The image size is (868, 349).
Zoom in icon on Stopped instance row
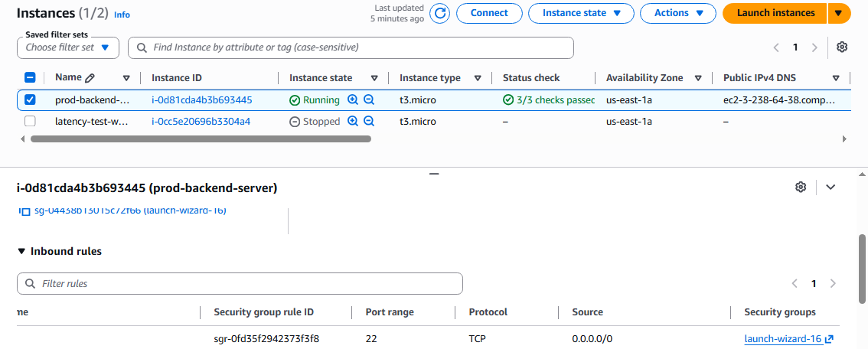pyautogui.click(x=353, y=121)
